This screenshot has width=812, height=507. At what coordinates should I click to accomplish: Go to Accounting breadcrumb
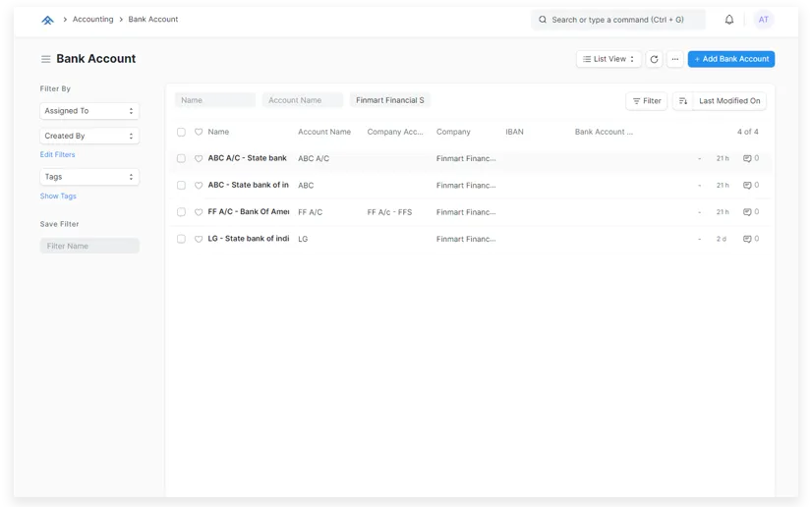(x=92, y=20)
